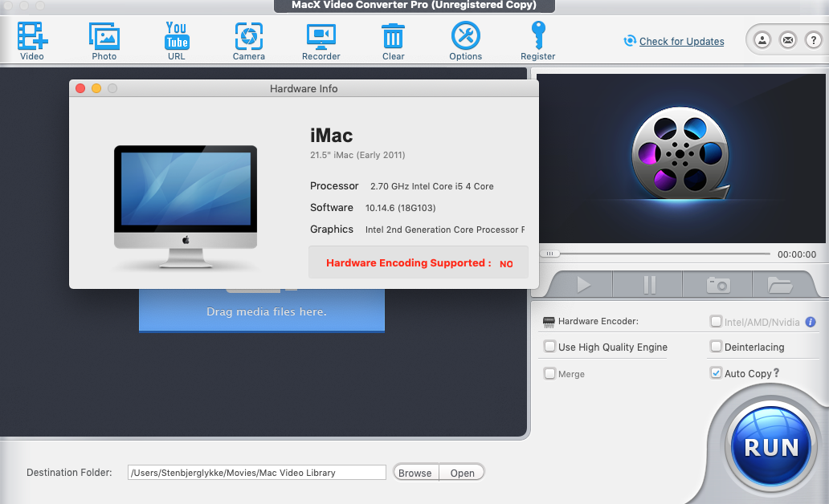Take a snapshot with the camera icon
This screenshot has height=504, width=829.
[718, 285]
